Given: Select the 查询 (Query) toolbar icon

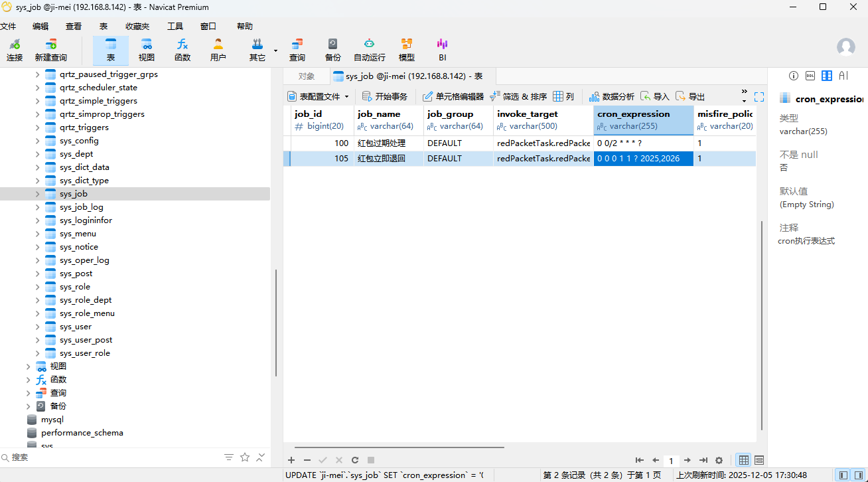Looking at the screenshot, I should tap(297, 50).
